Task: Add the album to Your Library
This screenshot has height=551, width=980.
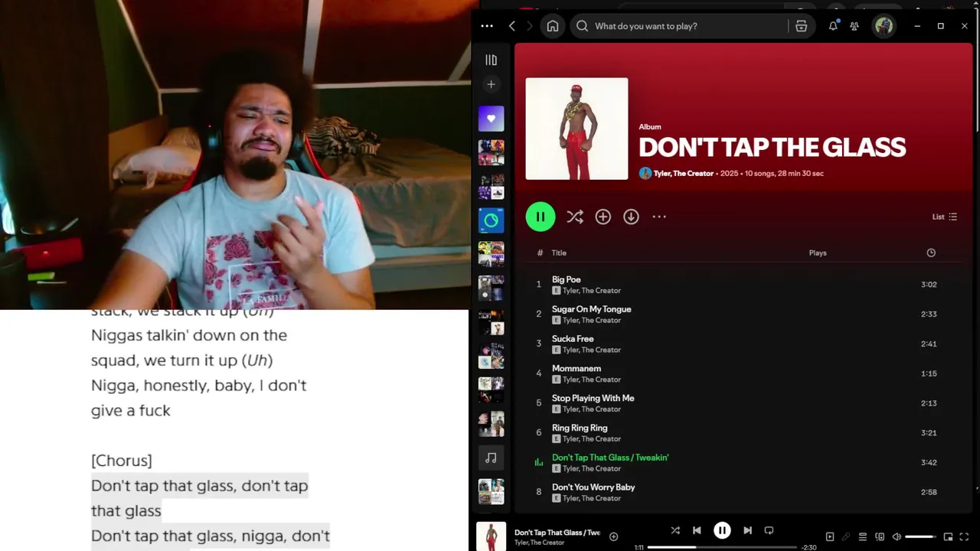Action: [x=603, y=217]
